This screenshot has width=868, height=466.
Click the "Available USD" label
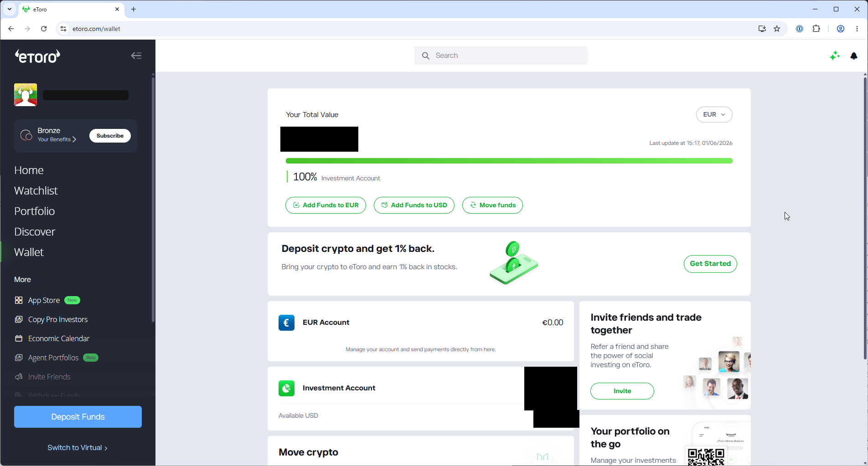coord(298,415)
